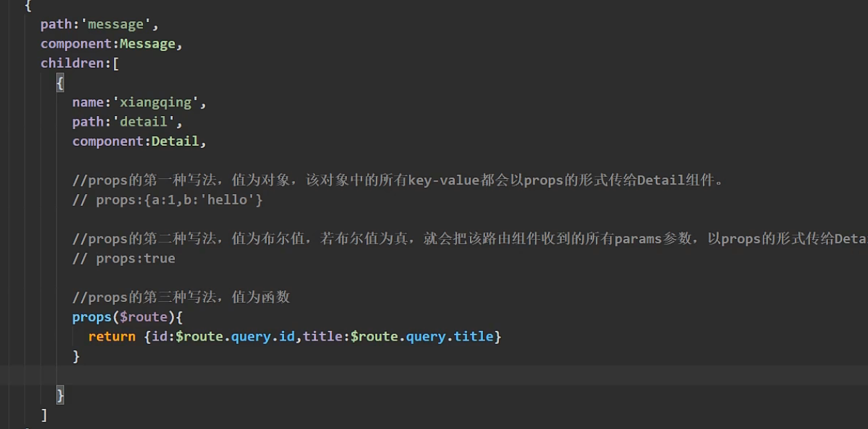Click the props function name before ($route)
Viewport: 868px width, 429px height.
coord(91,317)
